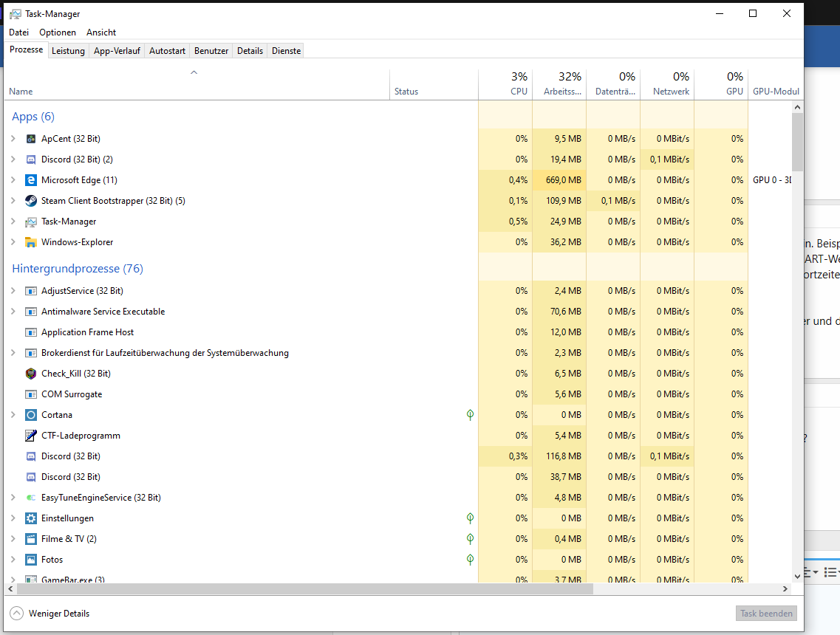Image resolution: width=840 pixels, height=635 pixels.
Task: Expand the Cortana process entry
Action: tap(13, 415)
